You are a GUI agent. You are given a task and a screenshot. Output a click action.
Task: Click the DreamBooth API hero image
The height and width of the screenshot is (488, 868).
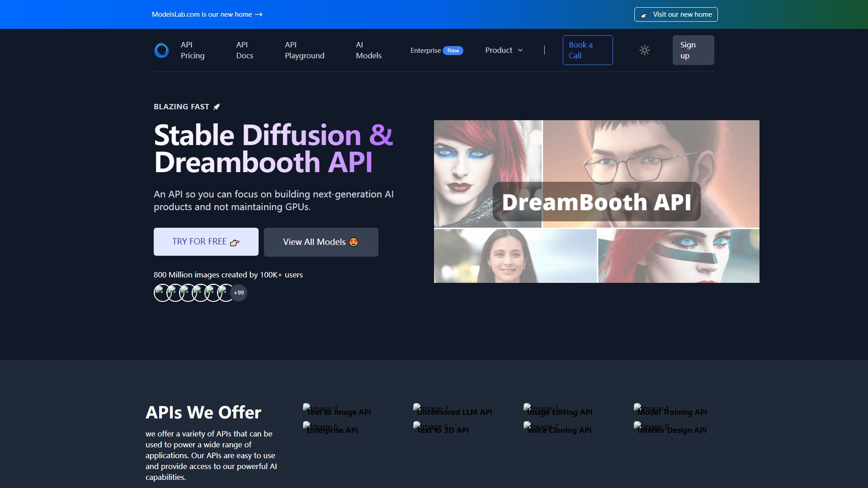(596, 202)
